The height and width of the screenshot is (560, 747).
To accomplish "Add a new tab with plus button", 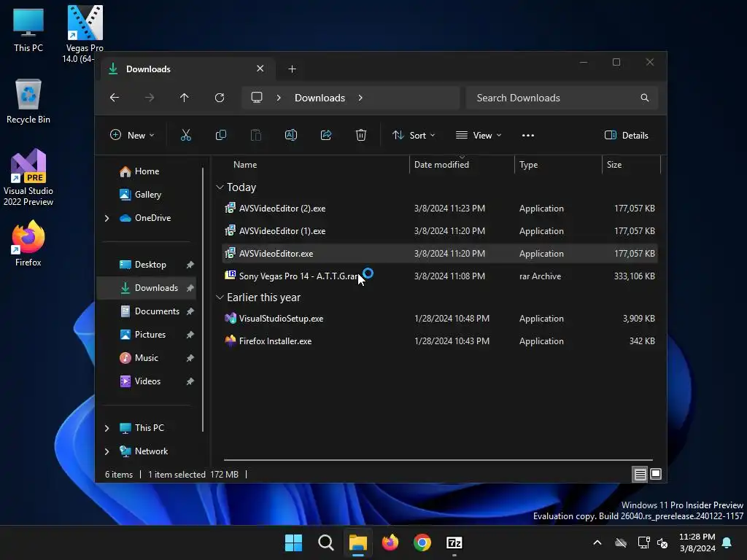I will pyautogui.click(x=292, y=69).
